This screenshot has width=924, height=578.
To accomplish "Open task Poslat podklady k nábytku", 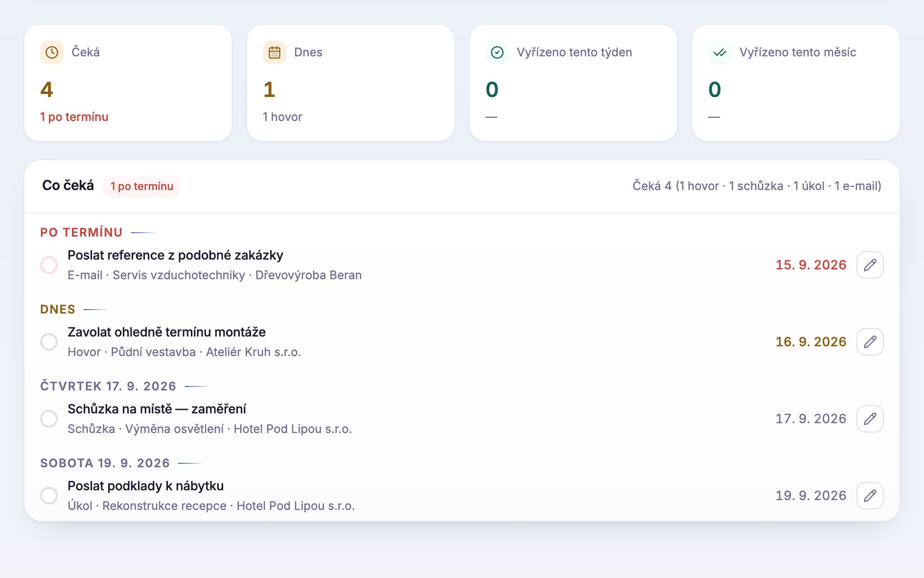I will pos(145,486).
